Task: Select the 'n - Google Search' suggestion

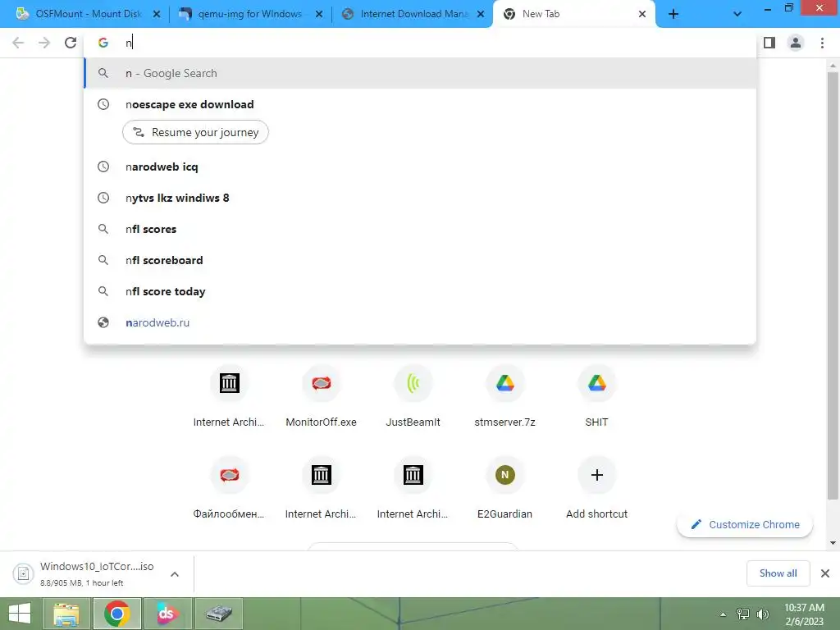Action: (x=420, y=73)
